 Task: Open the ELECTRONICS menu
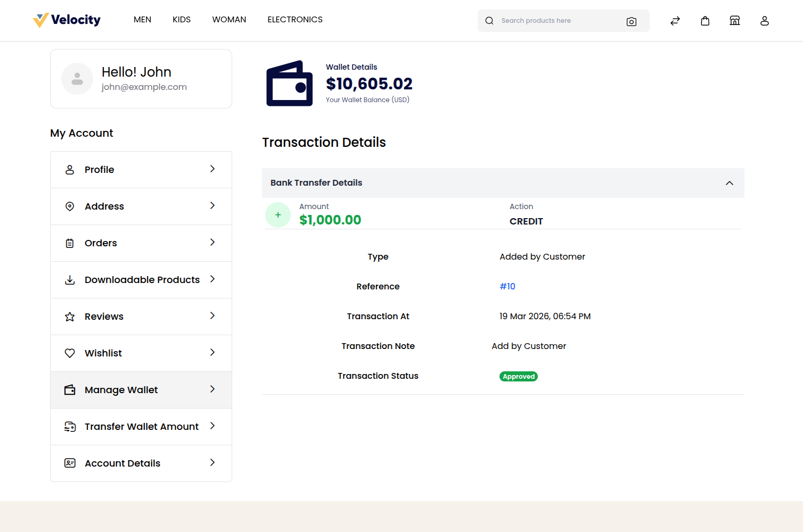(x=295, y=20)
